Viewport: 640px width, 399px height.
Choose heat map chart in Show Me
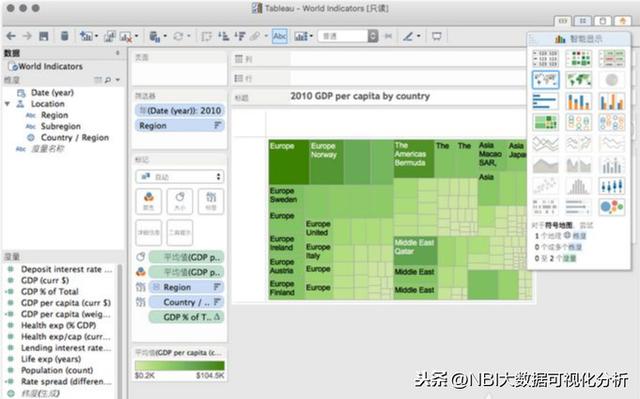[579, 58]
